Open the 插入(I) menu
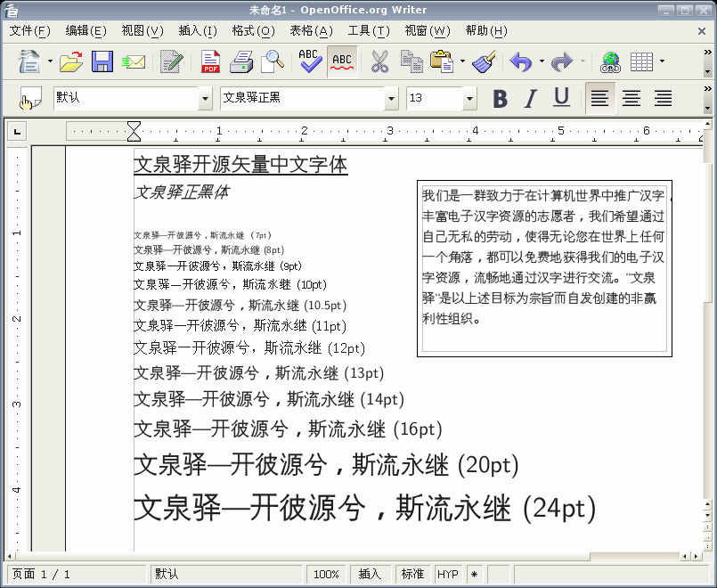The image size is (717, 588). pyautogui.click(x=198, y=31)
